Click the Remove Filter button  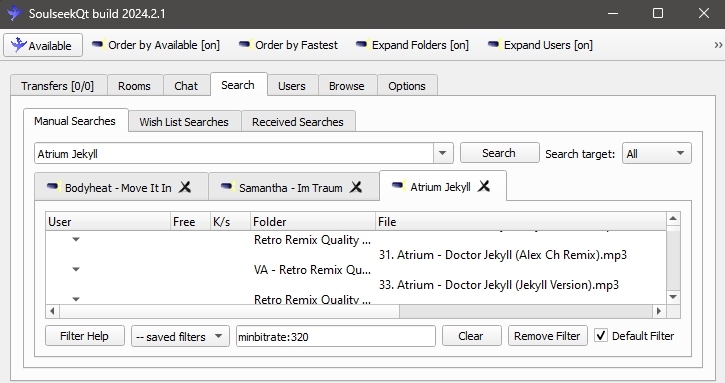(x=547, y=336)
